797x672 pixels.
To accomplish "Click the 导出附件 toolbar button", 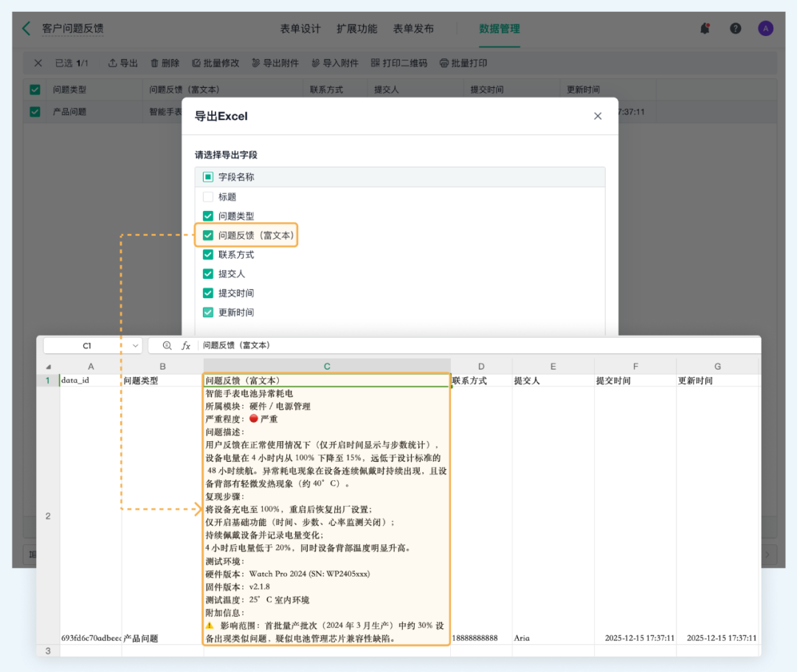I will (275, 63).
